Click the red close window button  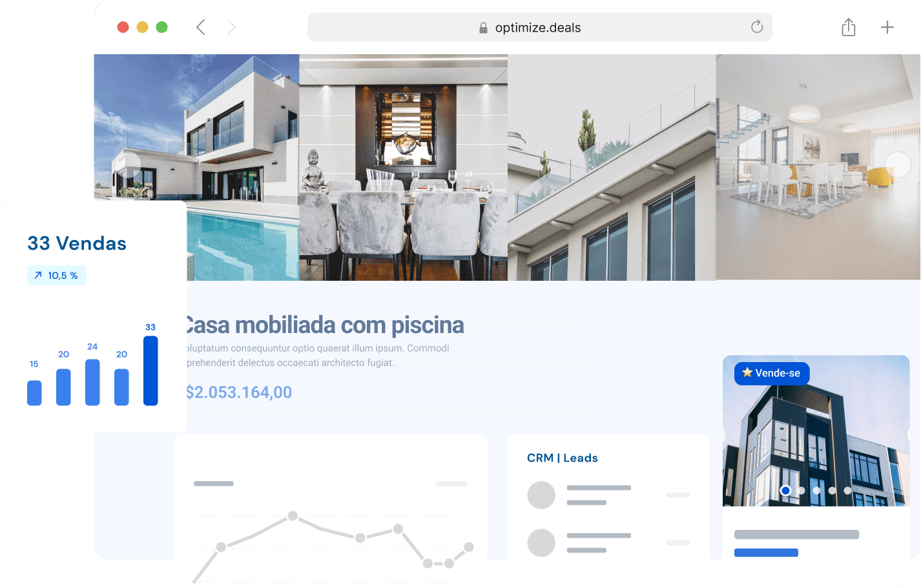(x=123, y=27)
